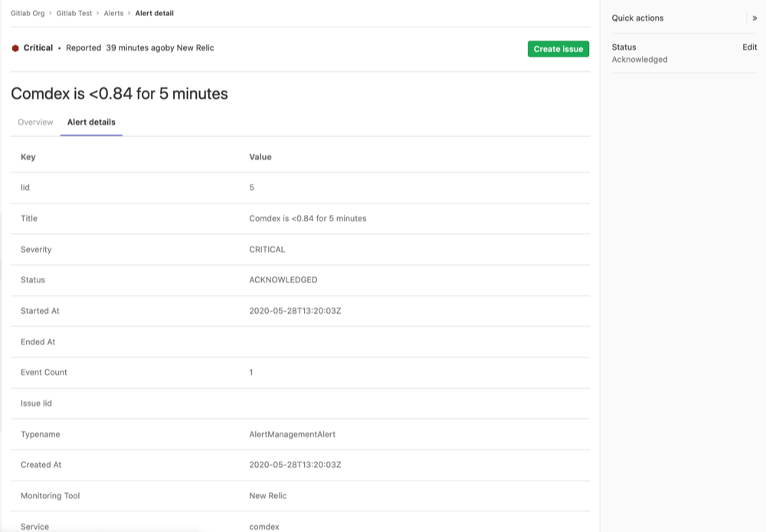The width and height of the screenshot is (766, 532).
Task: Click the ACKNOWLEDGED status table value
Action: [x=283, y=280]
